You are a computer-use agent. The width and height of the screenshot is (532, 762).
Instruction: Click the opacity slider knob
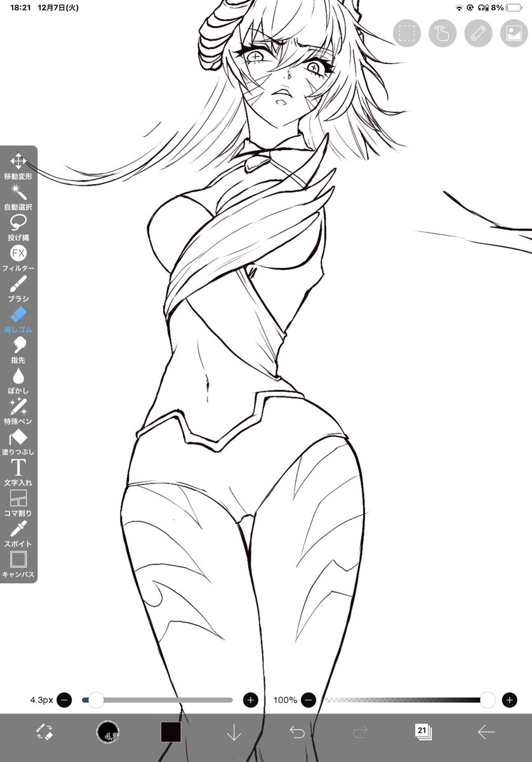tap(488, 700)
